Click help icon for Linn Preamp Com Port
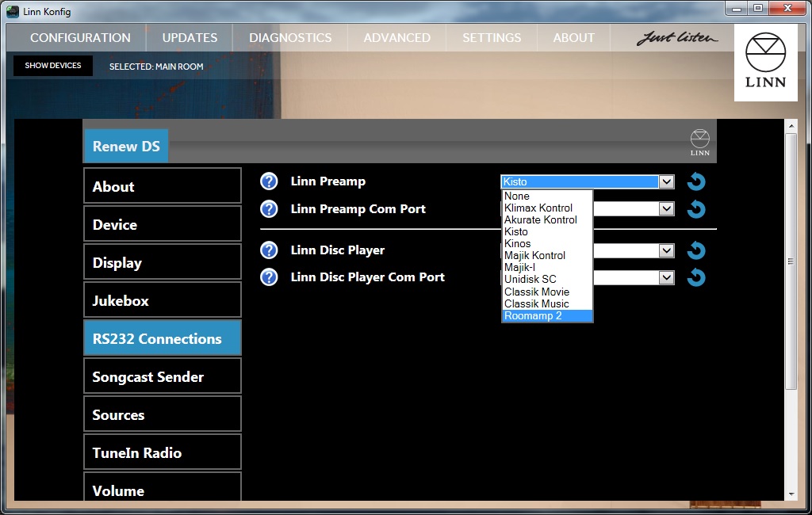 269,209
